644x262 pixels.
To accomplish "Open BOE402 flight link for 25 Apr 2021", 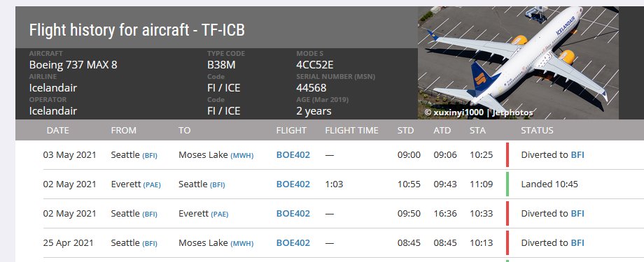I will click(293, 242).
